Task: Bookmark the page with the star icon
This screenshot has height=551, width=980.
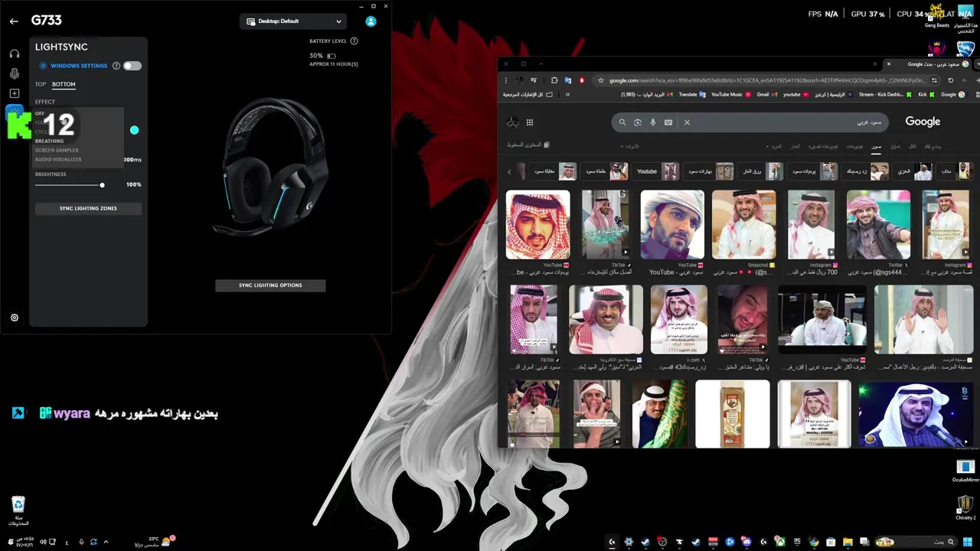Action: (x=601, y=80)
